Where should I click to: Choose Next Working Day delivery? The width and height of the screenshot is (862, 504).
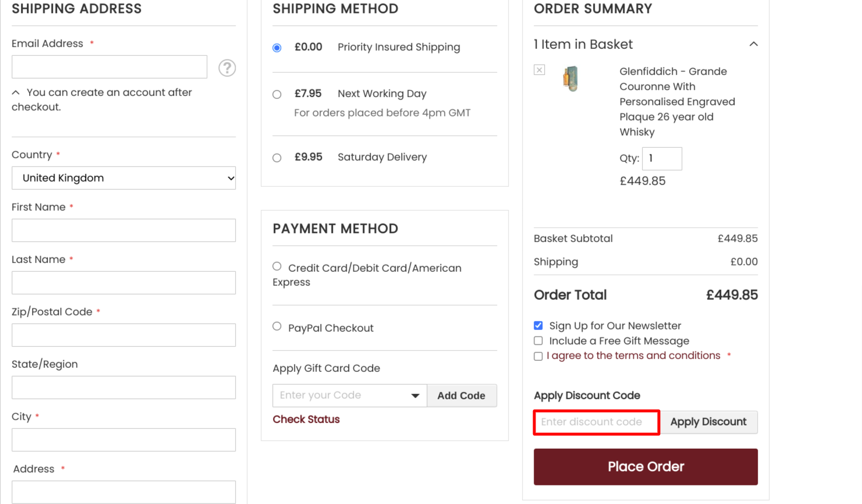(x=276, y=94)
